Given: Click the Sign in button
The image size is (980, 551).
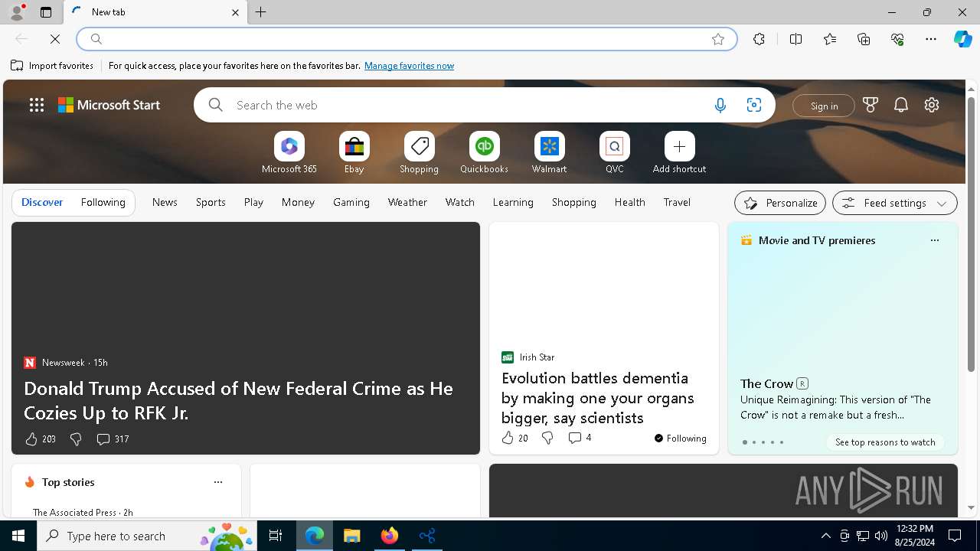Looking at the screenshot, I should click(824, 106).
